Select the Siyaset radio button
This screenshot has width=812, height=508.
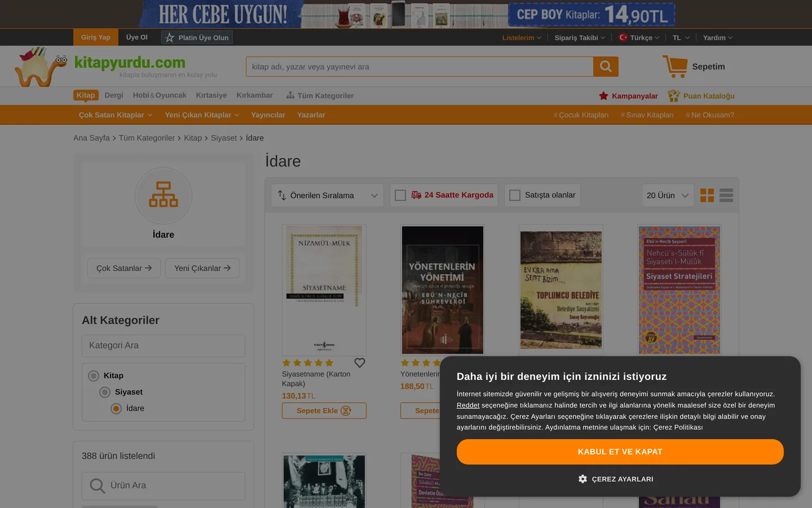(x=105, y=392)
